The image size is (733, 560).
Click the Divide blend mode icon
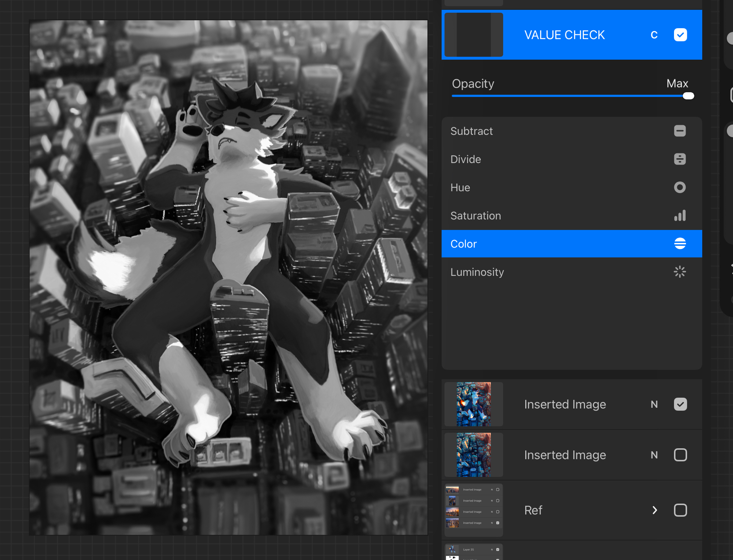click(679, 159)
